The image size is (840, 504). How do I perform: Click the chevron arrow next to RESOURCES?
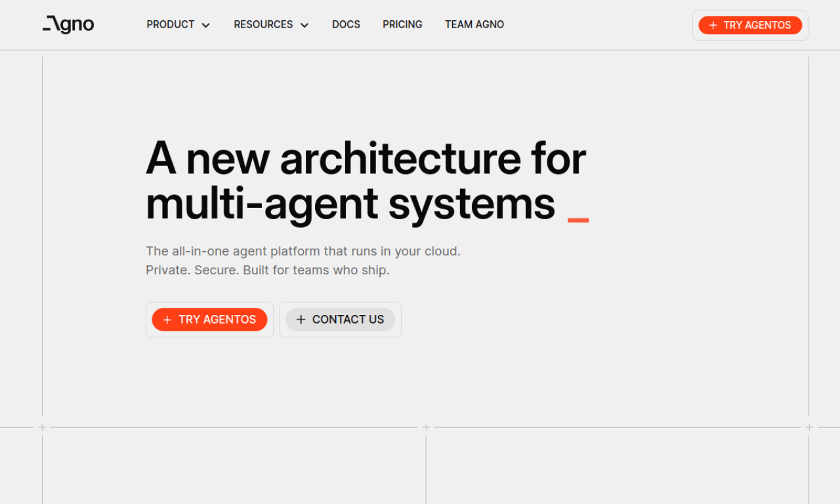304,25
